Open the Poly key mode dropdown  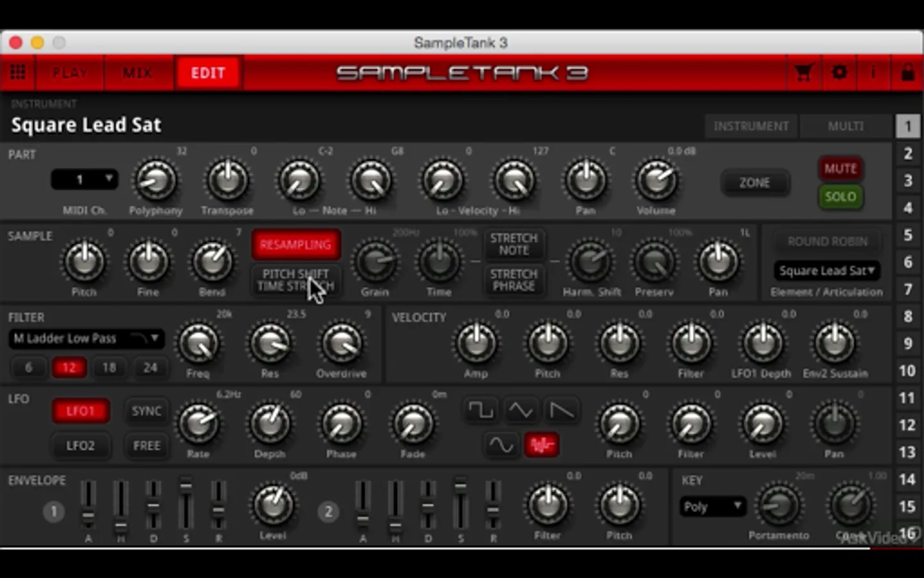[x=712, y=507]
